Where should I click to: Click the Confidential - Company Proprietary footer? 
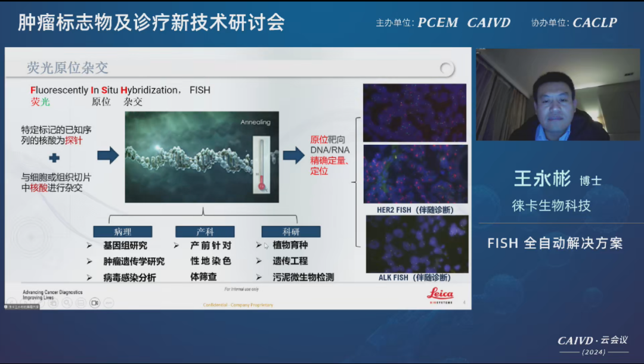pyautogui.click(x=238, y=305)
